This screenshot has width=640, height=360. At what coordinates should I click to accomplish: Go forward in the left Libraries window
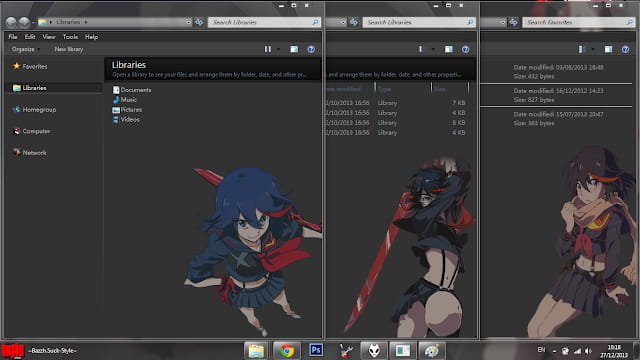coord(24,22)
